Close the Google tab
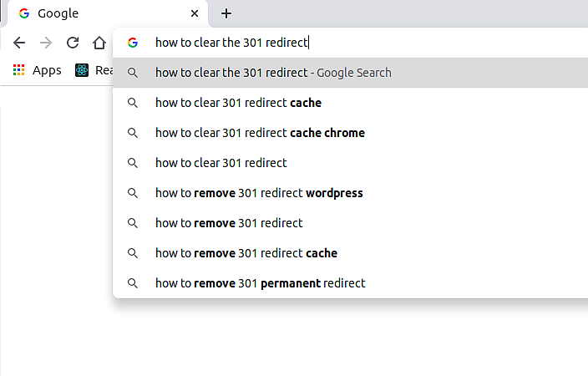This screenshot has height=376, width=588. coord(195,13)
